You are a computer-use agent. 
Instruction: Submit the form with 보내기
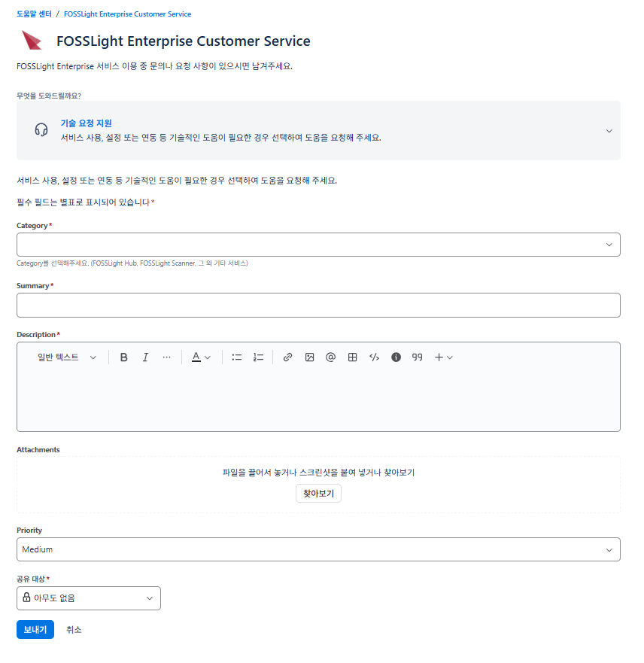coord(35,630)
